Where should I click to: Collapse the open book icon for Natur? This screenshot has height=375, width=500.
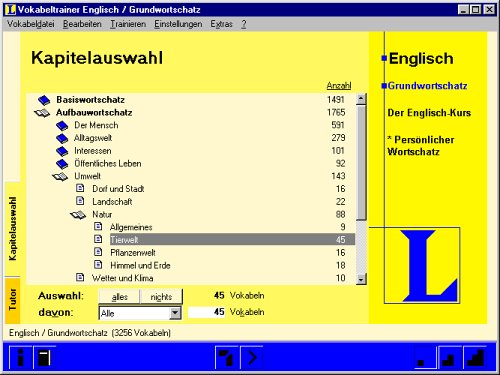(x=78, y=215)
